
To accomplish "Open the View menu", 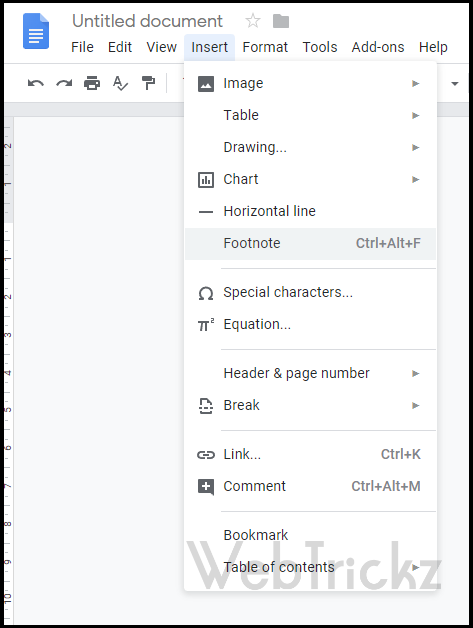I will pos(161,47).
